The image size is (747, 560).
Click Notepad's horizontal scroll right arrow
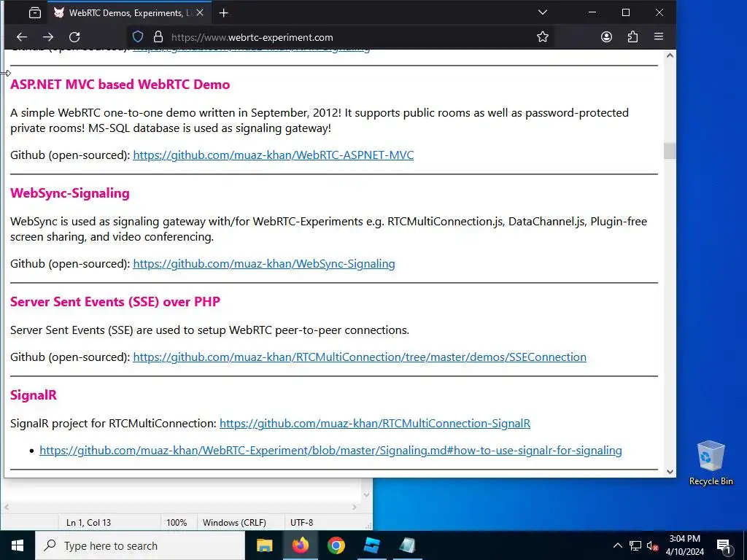355,507
